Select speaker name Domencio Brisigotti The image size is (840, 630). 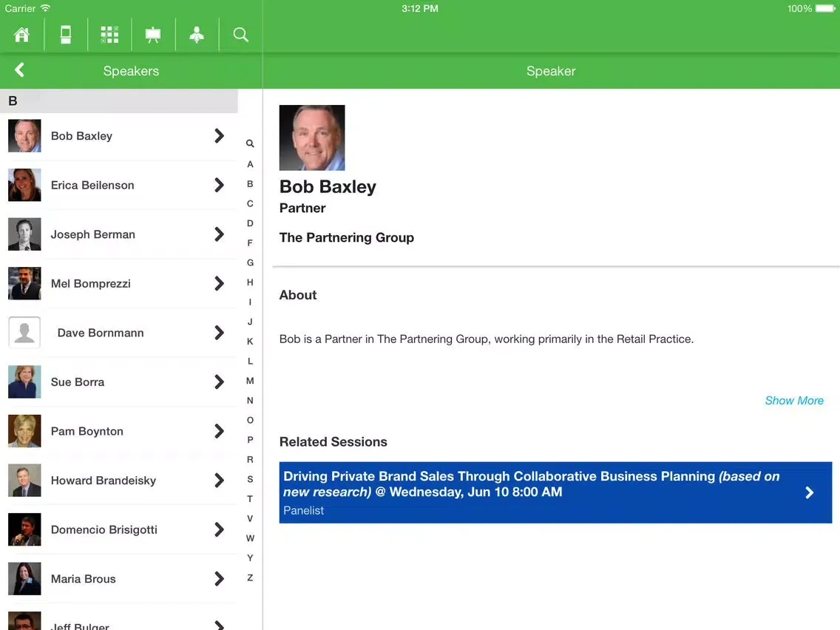[x=104, y=530]
